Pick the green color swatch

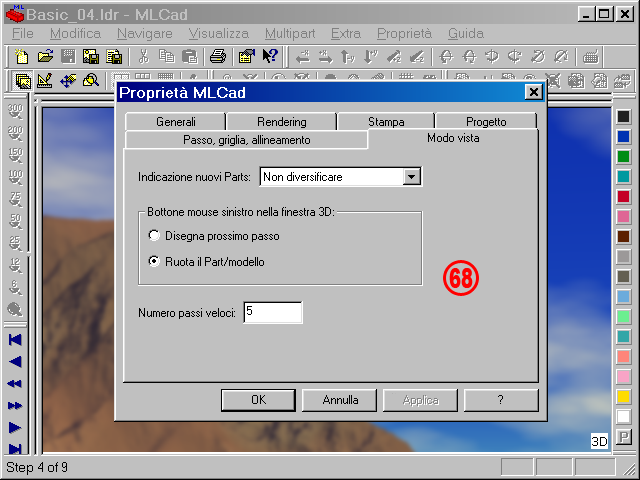623,157
